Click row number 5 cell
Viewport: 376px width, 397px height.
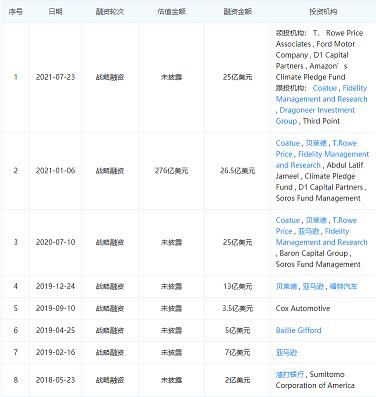pyautogui.click(x=15, y=308)
